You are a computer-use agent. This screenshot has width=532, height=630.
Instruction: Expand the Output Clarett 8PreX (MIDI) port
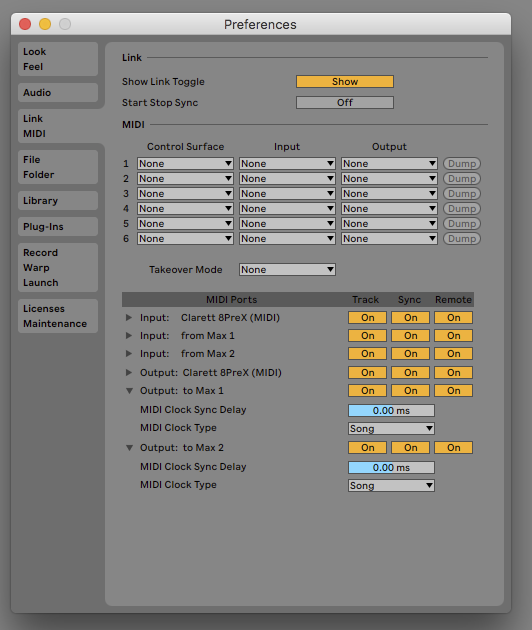pos(129,372)
